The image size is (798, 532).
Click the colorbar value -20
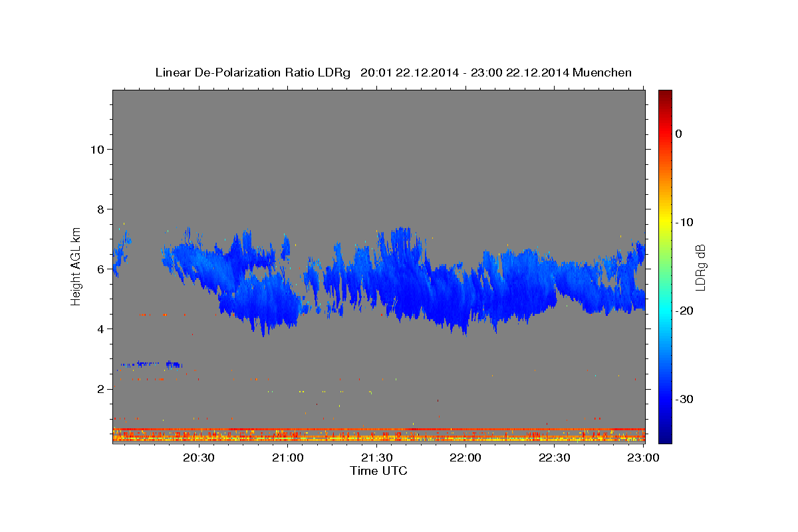pyautogui.click(x=684, y=311)
